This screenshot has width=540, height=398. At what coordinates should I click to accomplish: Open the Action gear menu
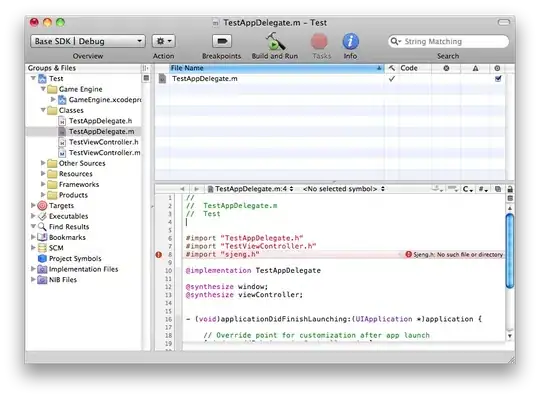164,41
